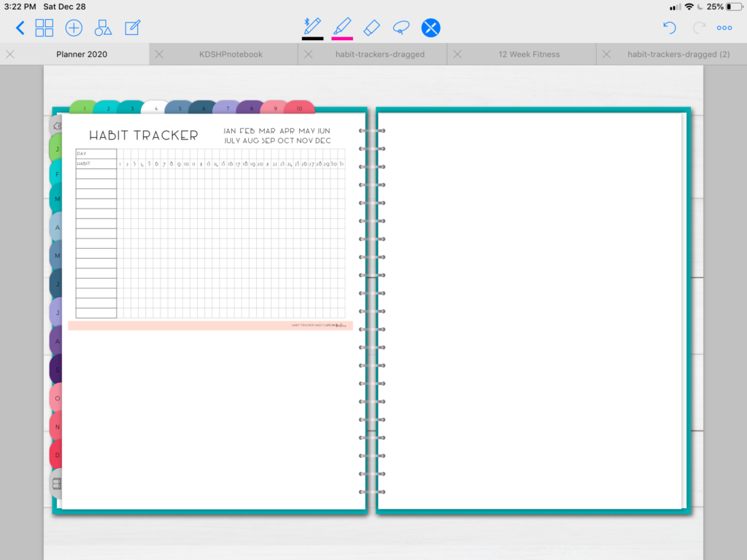Go to the December side tab
Screen dimensions: 747x560
55,455
